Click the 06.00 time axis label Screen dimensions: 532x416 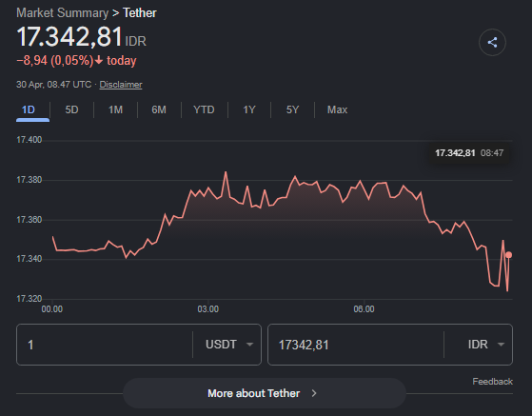click(364, 309)
